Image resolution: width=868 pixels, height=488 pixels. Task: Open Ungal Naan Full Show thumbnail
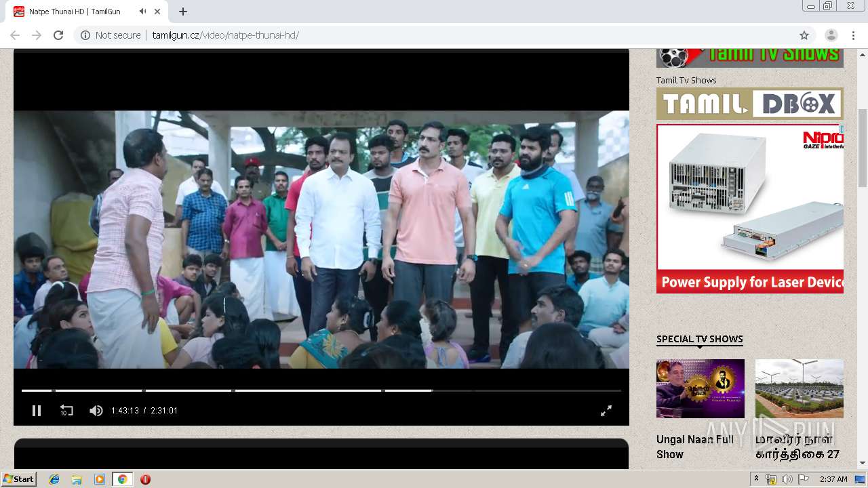pos(701,388)
